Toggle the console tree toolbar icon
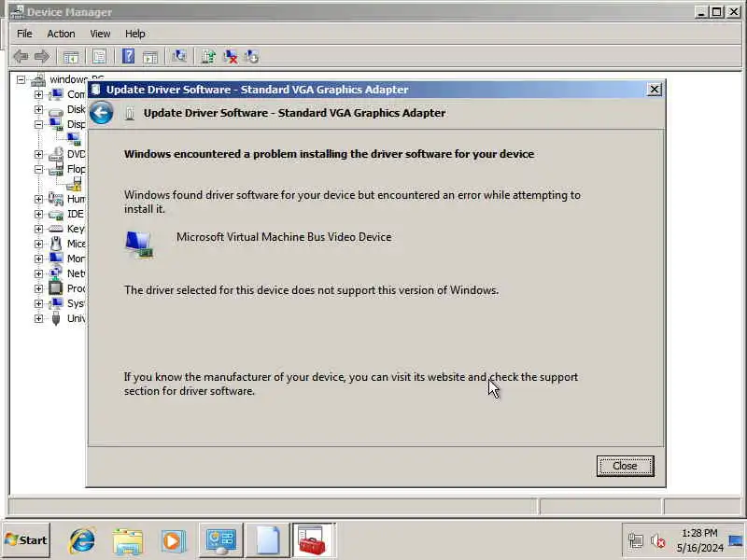The height and width of the screenshot is (560, 747). (71, 57)
